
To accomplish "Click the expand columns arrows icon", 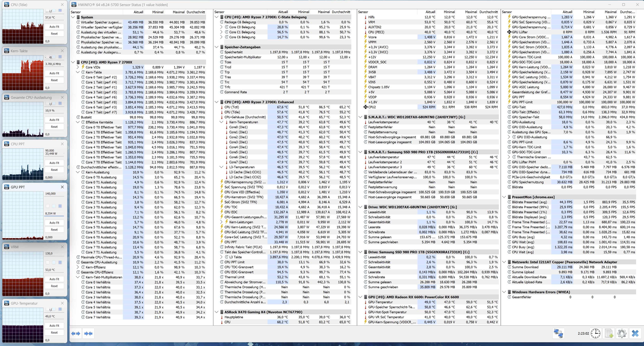I will point(76,333).
